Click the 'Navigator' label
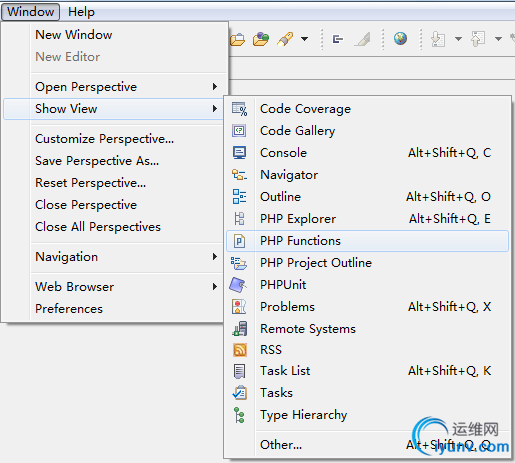Image resolution: width=515 pixels, height=463 pixels. pyautogui.click(x=289, y=175)
